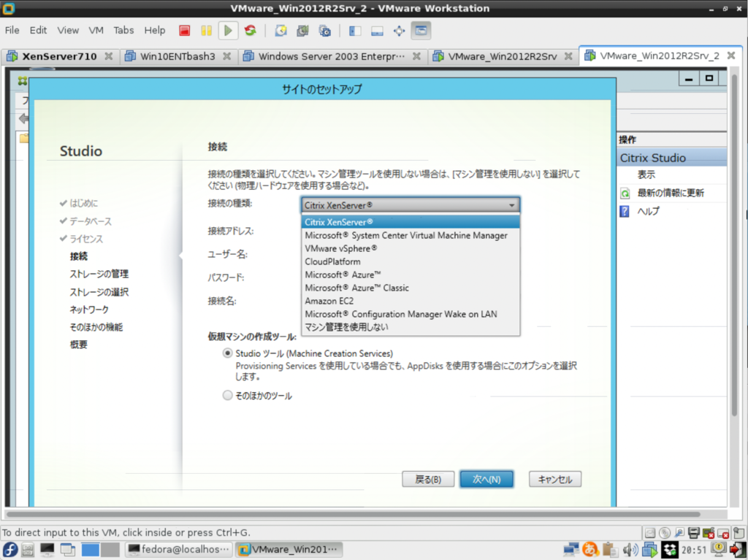This screenshot has width=748, height=560.
Task: Choose Microsoft Azure Classic option
Action: [x=411, y=288]
